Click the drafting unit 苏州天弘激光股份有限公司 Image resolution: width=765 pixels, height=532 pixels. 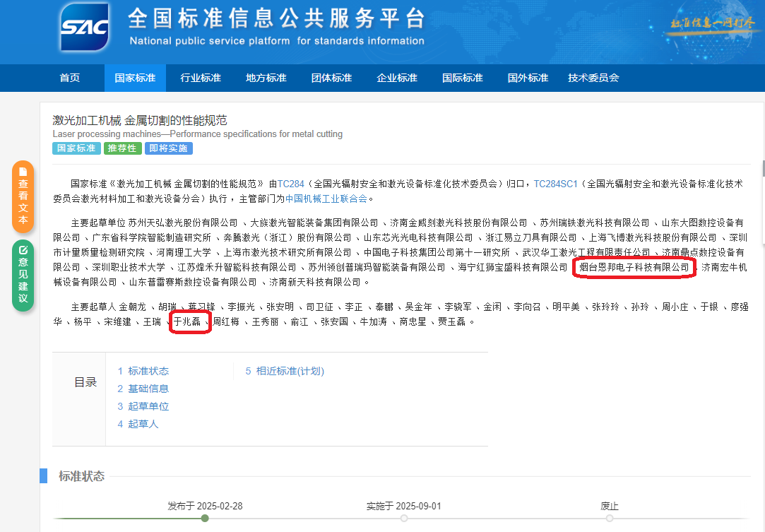tap(183, 223)
